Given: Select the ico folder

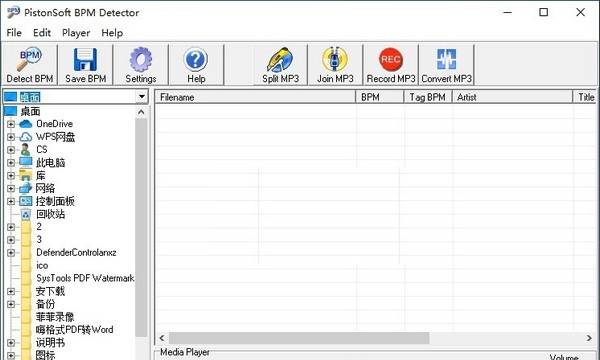Looking at the screenshot, I should coord(42,265).
